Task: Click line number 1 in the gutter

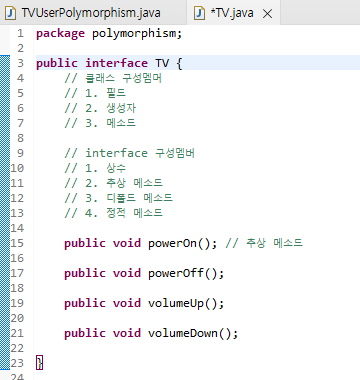Action: [21, 33]
